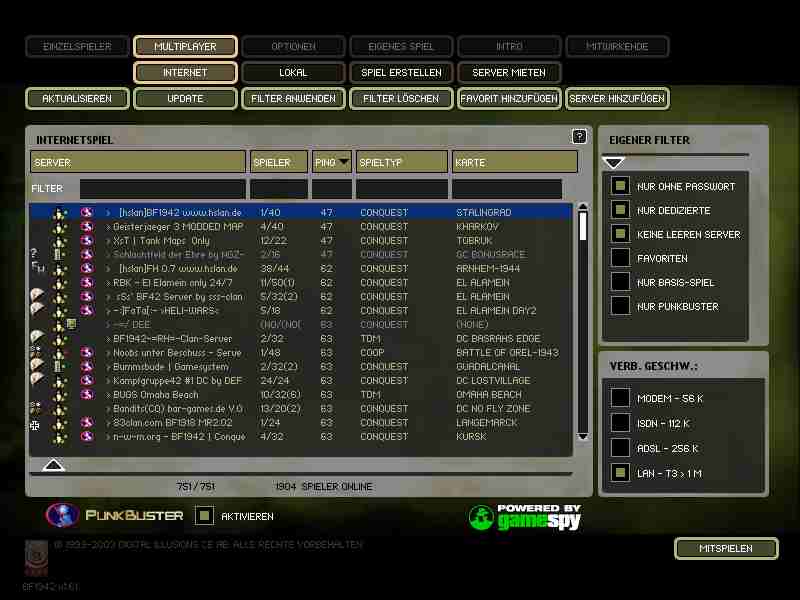Click the Aktualisieren button
The width and height of the screenshot is (800, 600).
tap(77, 99)
